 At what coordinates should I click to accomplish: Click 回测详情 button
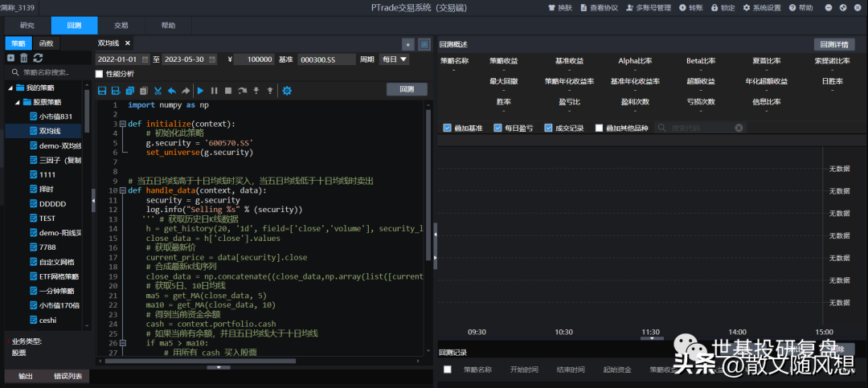point(834,45)
